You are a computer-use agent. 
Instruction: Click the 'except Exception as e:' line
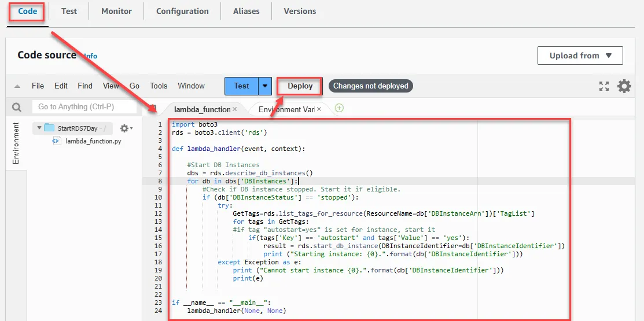coord(259,262)
